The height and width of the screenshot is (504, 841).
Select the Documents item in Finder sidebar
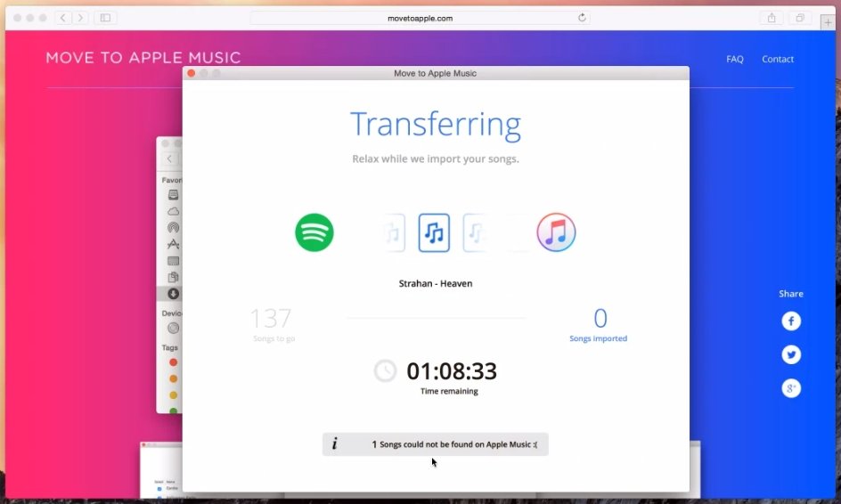[x=173, y=277]
